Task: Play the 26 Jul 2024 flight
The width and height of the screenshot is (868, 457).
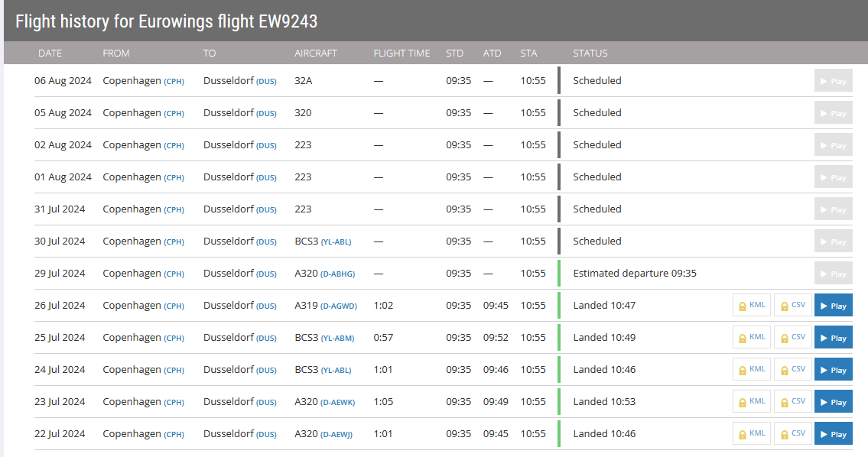Action: [833, 306]
